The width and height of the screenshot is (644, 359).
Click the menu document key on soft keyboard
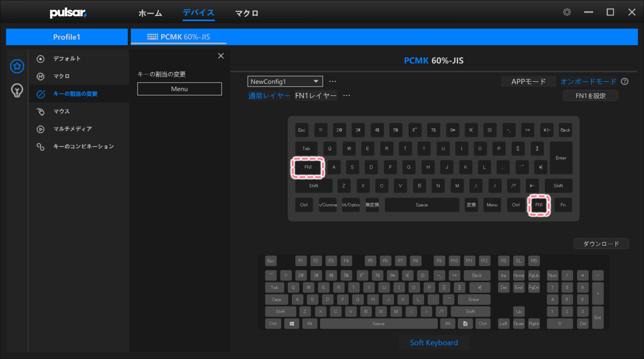(x=465, y=324)
